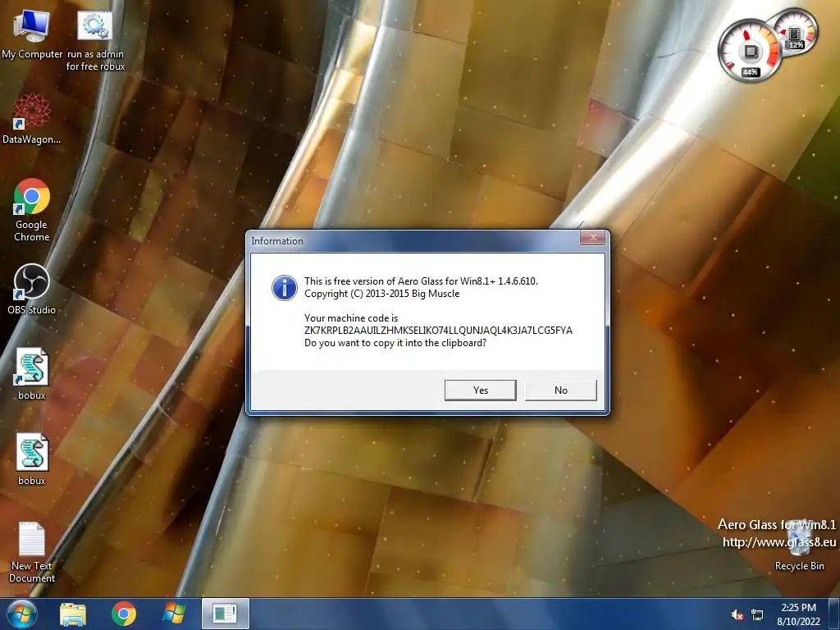Viewport: 840px width, 630px height.
Task: Open the My Computer desktop icon
Action: pos(32,34)
